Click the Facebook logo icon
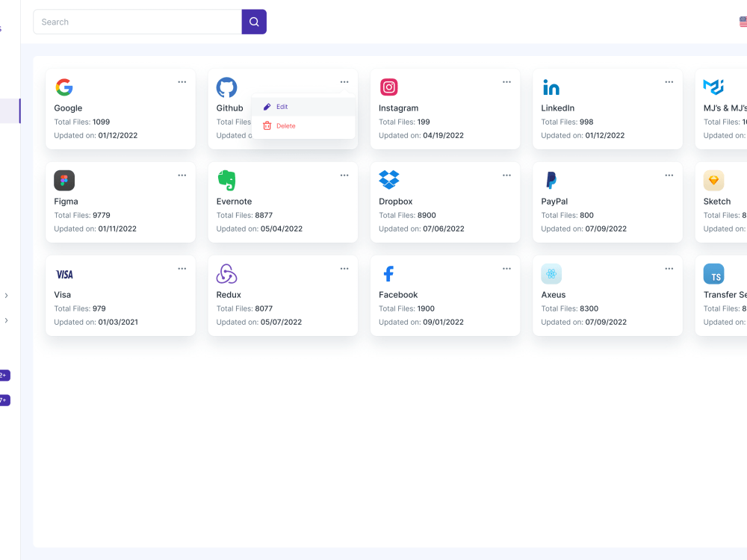This screenshot has width=747, height=560. coord(388,274)
